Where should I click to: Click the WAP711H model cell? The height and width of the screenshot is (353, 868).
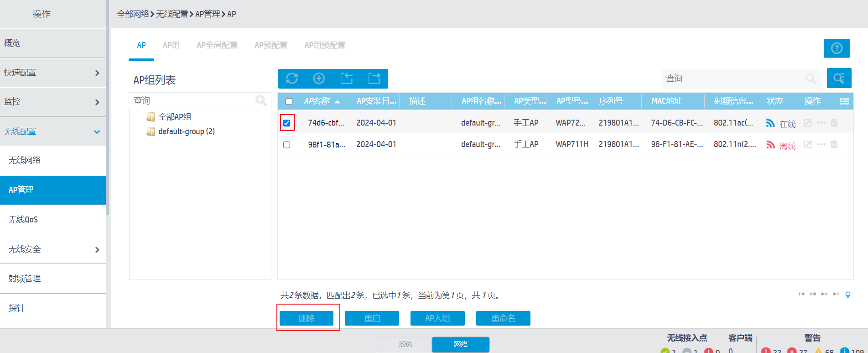tap(572, 144)
